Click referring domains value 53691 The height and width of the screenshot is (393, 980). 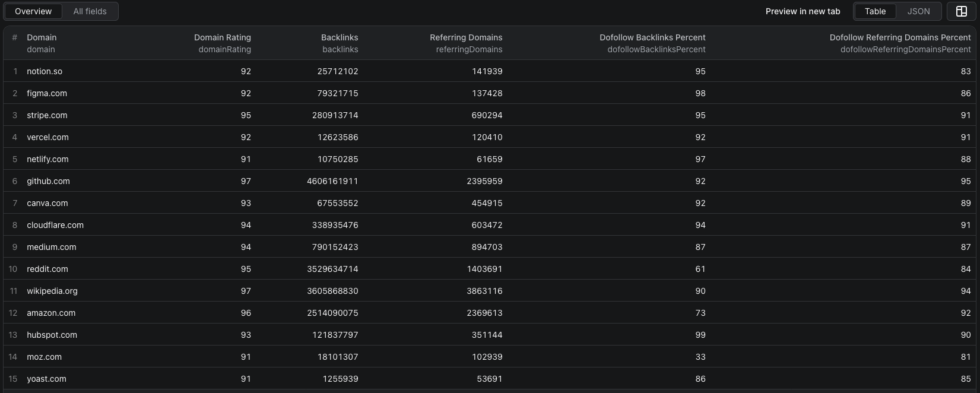(x=490, y=379)
